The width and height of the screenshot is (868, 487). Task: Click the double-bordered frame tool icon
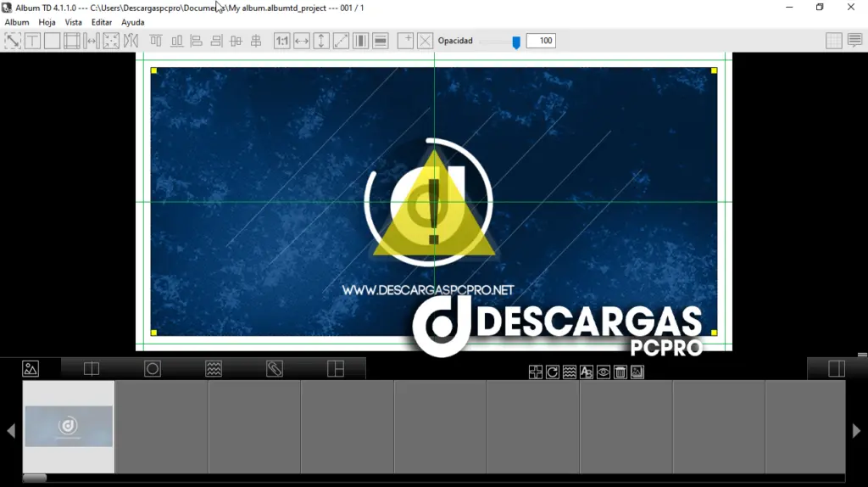tap(72, 41)
